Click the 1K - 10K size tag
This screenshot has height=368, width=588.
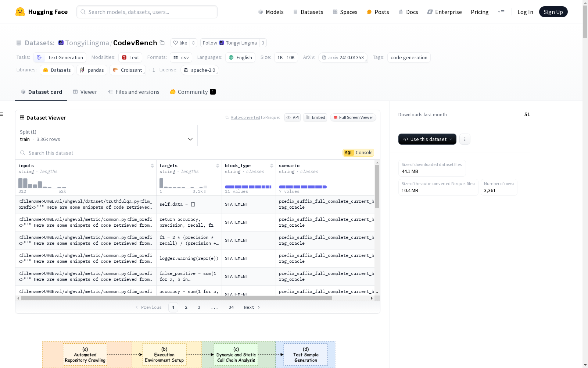coord(286,57)
